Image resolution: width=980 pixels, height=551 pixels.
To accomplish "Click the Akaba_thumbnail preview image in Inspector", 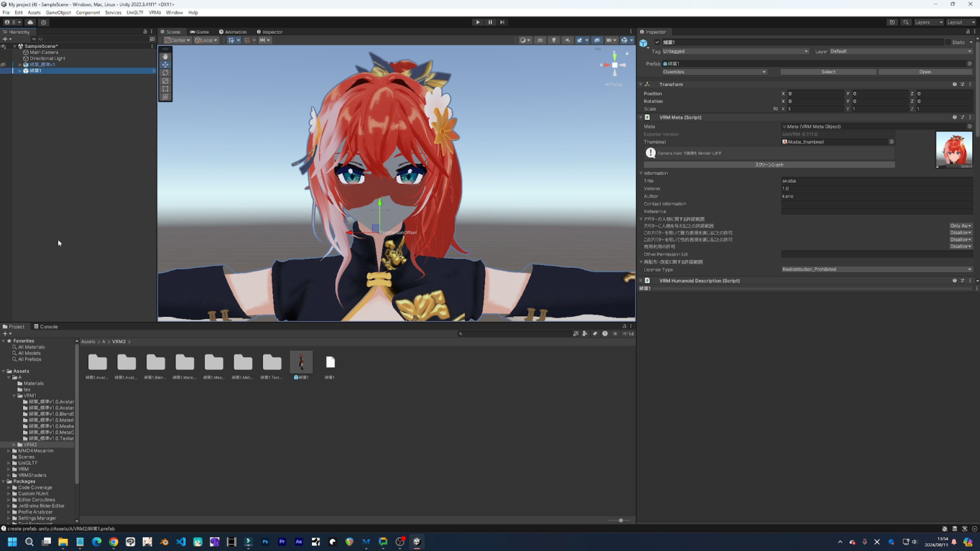I will [x=953, y=149].
